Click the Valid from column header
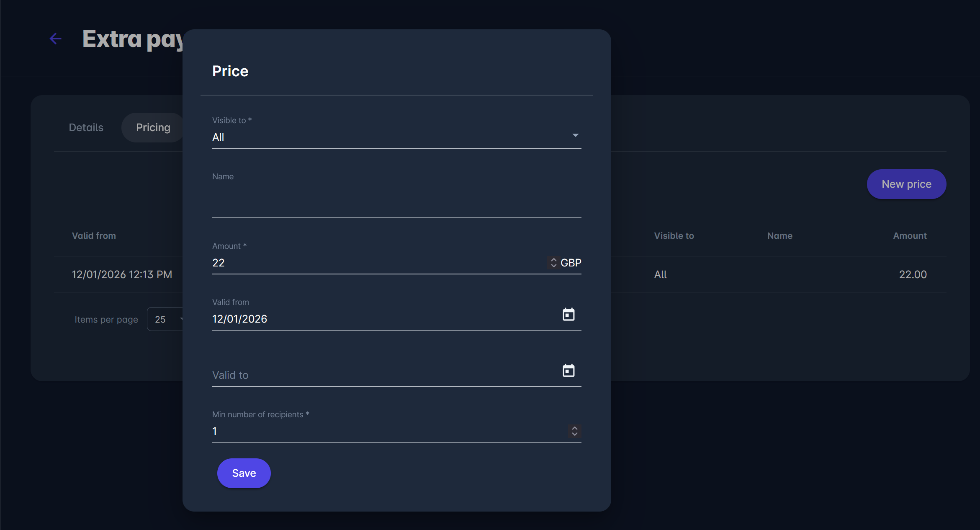 (94, 236)
